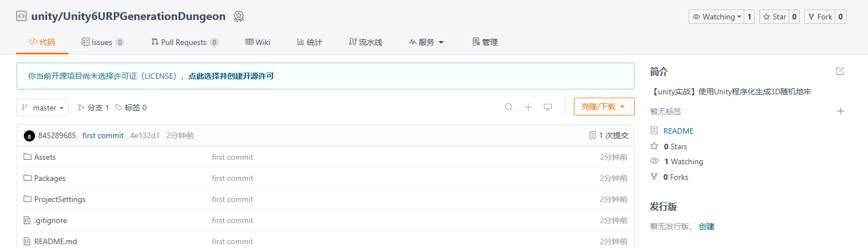Open the Pull Requests tab
The height and width of the screenshot is (248, 868).
(x=185, y=42)
